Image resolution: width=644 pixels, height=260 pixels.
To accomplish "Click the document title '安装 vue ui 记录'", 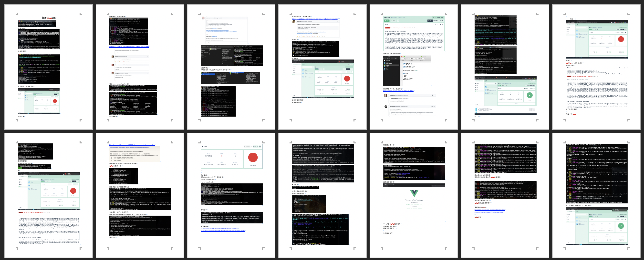I will click(49, 18).
